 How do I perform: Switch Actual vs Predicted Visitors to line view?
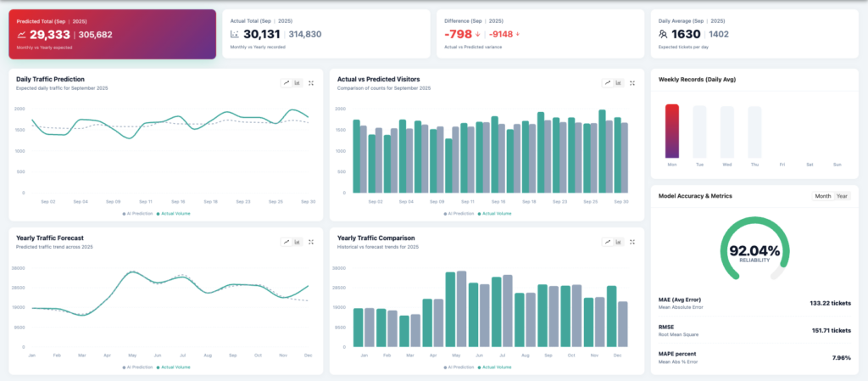[608, 83]
